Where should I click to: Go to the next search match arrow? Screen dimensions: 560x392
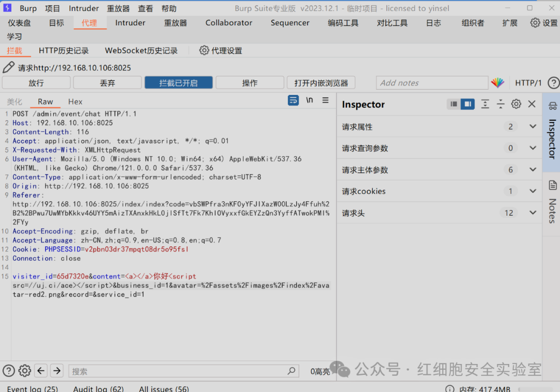point(57,371)
